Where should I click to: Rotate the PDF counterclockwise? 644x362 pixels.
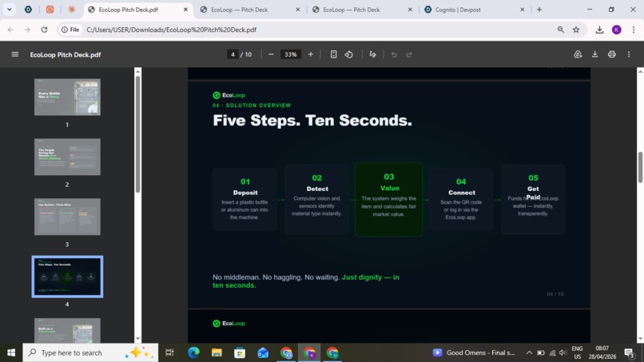348,54
